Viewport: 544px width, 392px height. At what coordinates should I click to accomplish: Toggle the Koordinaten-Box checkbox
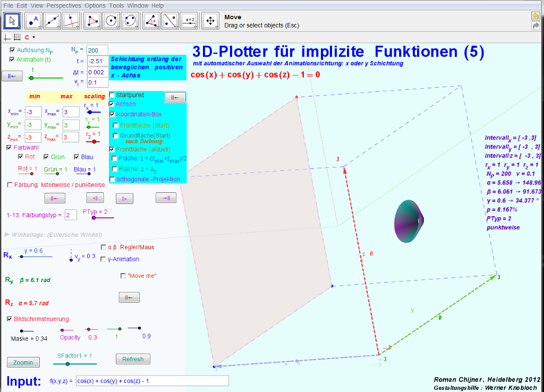(x=112, y=114)
